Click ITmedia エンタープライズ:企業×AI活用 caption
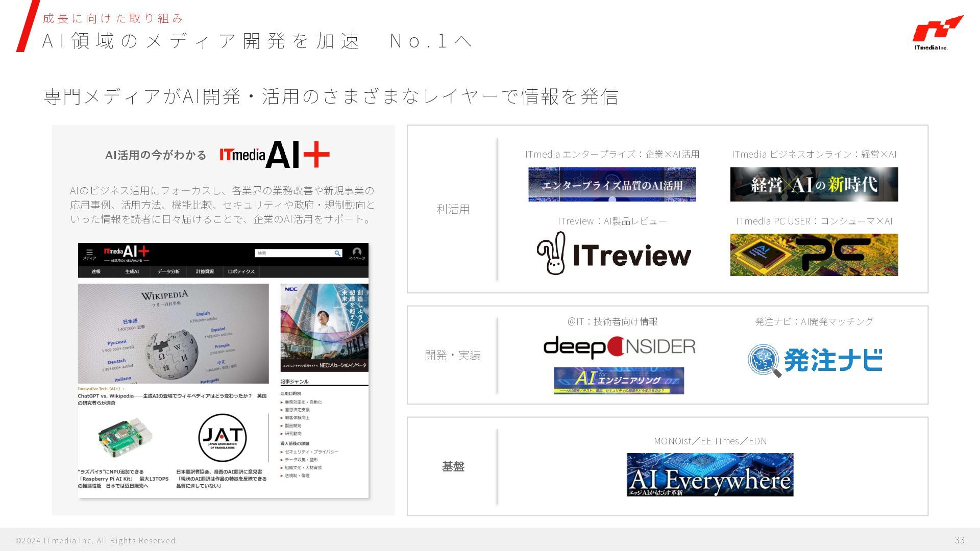Screen dimensions: 980x551 612,154
